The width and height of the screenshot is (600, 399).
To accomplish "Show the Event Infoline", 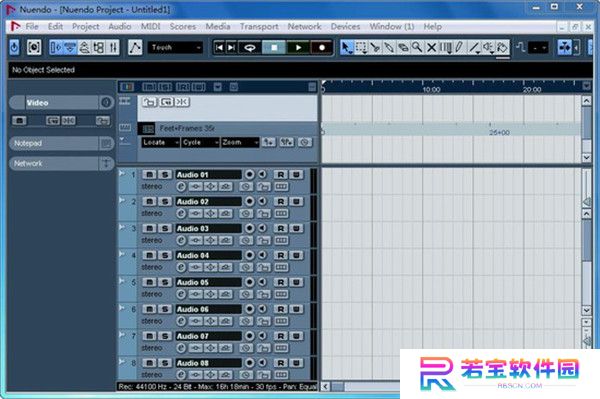I will [70, 47].
